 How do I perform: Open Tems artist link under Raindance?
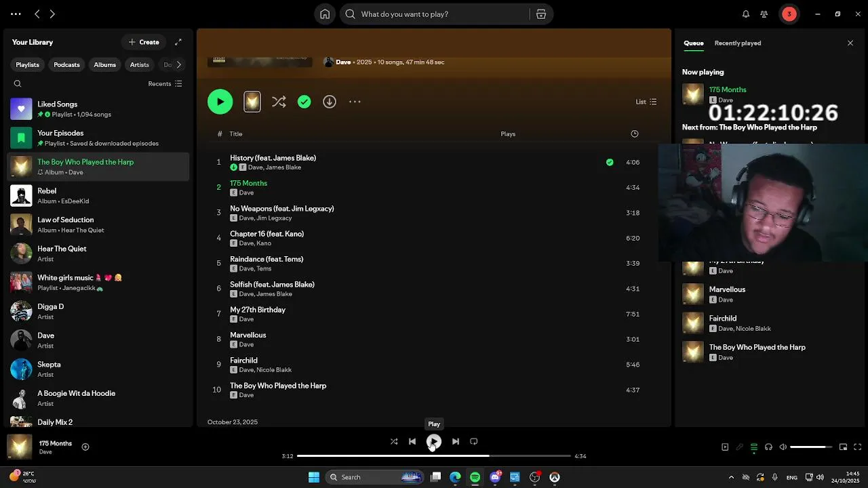point(264,268)
